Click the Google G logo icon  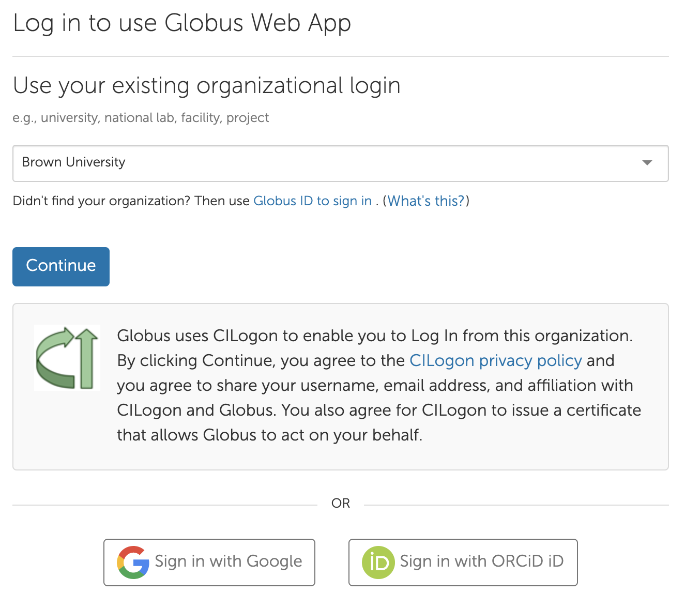(x=133, y=563)
